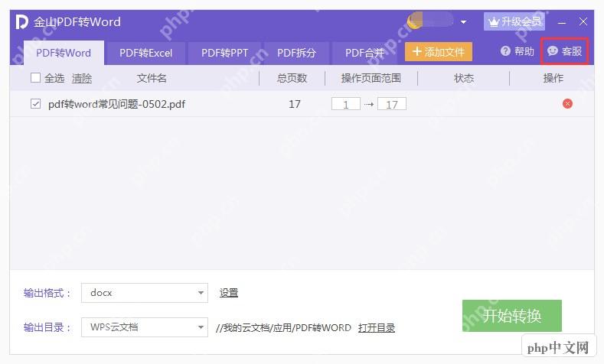Viewport: 604px width, 364px height.
Task: Click file name pdf转word常见问题-0502.pdf
Action: [116, 104]
